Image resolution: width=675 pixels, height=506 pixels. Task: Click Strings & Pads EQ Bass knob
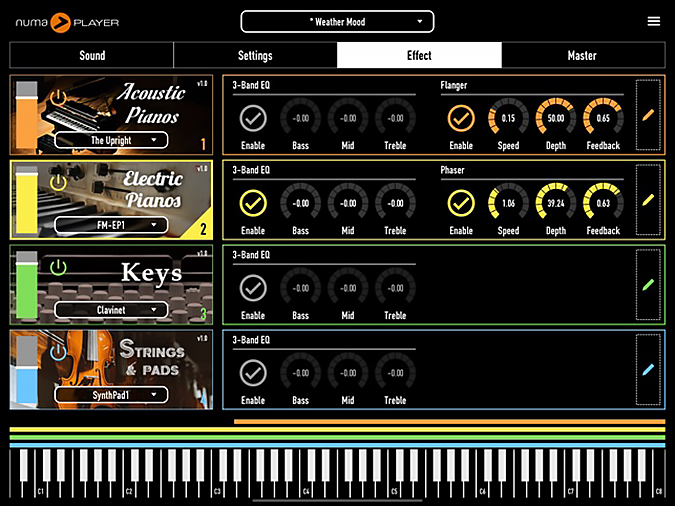click(300, 373)
